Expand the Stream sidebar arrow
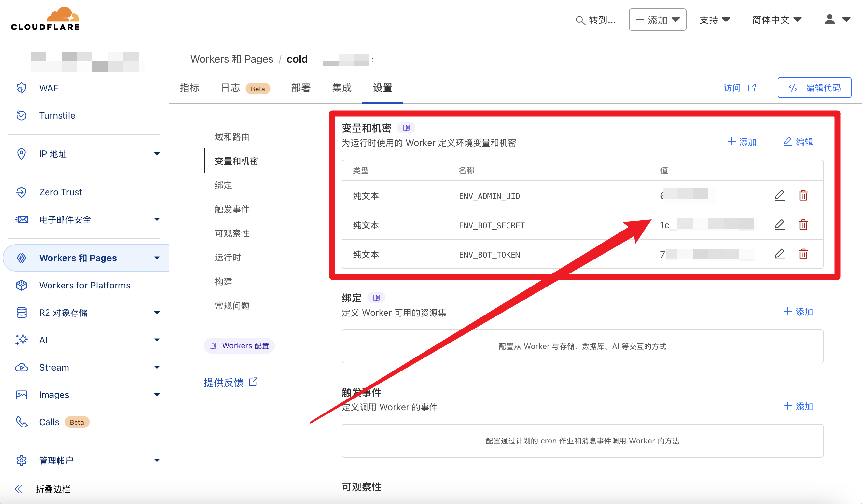 tap(157, 367)
